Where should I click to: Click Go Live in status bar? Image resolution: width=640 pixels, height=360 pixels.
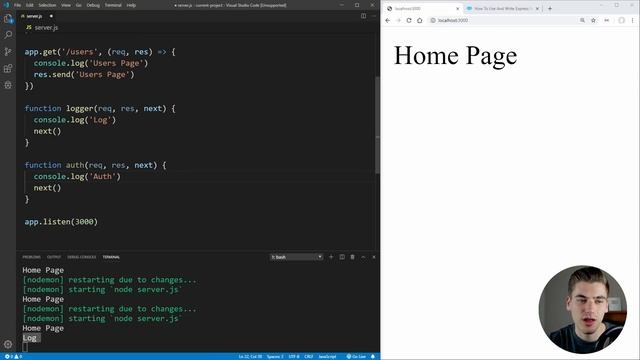(356, 356)
